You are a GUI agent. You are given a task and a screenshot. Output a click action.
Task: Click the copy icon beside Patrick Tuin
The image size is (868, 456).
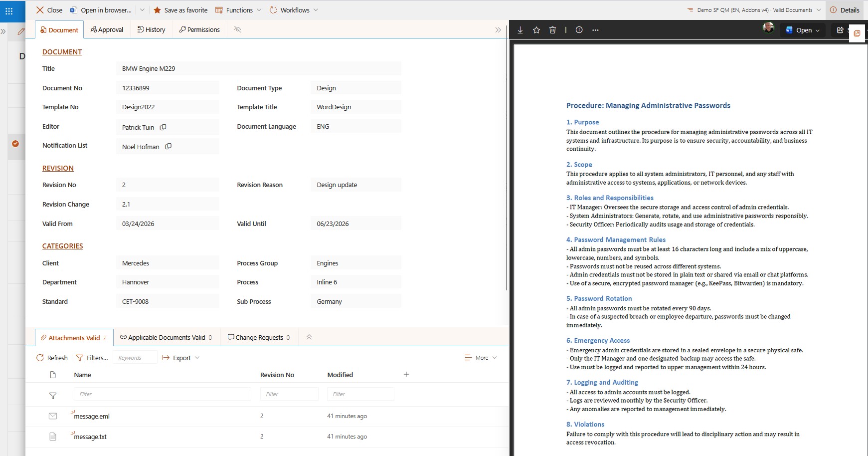click(x=163, y=127)
